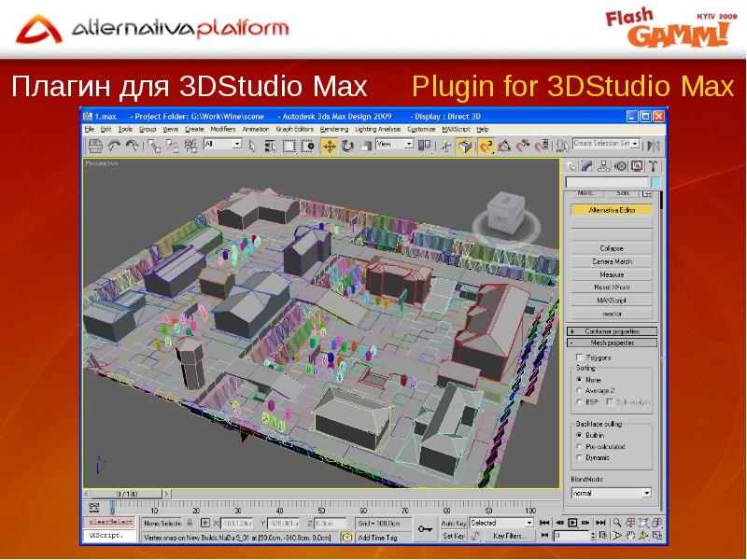
Task: Click the Undo arrow icon
Action: 113,146
